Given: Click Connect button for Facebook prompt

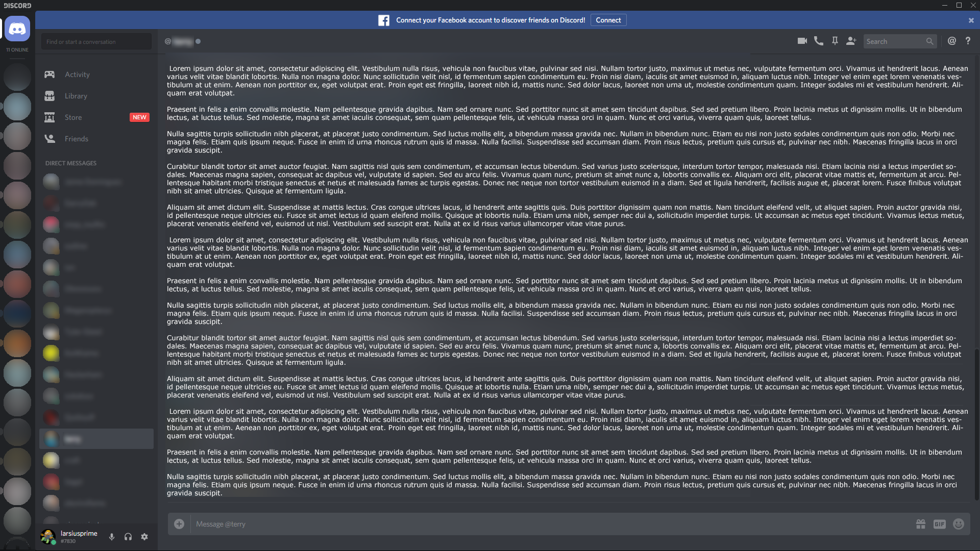Looking at the screenshot, I should 608,19.
